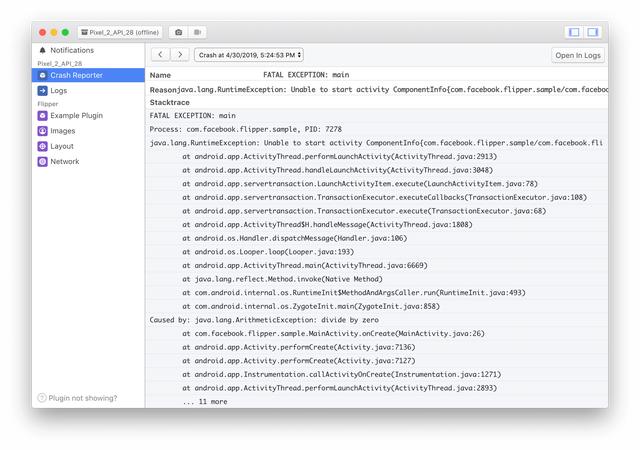Image resolution: width=640 pixels, height=450 pixels.
Task: Click the 'FATAL EXCEPTION: main' name value
Action: [x=306, y=75]
